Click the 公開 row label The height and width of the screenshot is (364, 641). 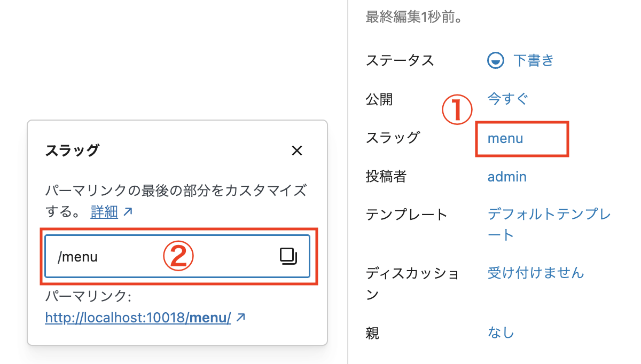click(379, 99)
